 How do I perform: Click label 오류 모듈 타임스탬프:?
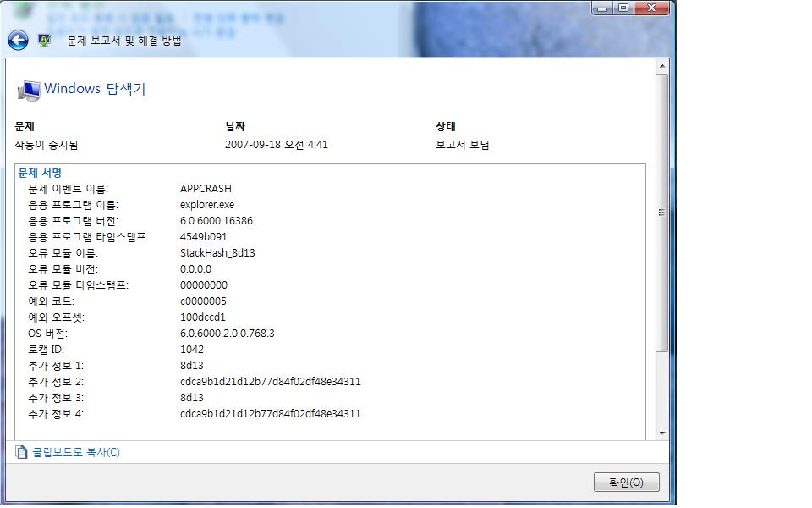[78, 285]
